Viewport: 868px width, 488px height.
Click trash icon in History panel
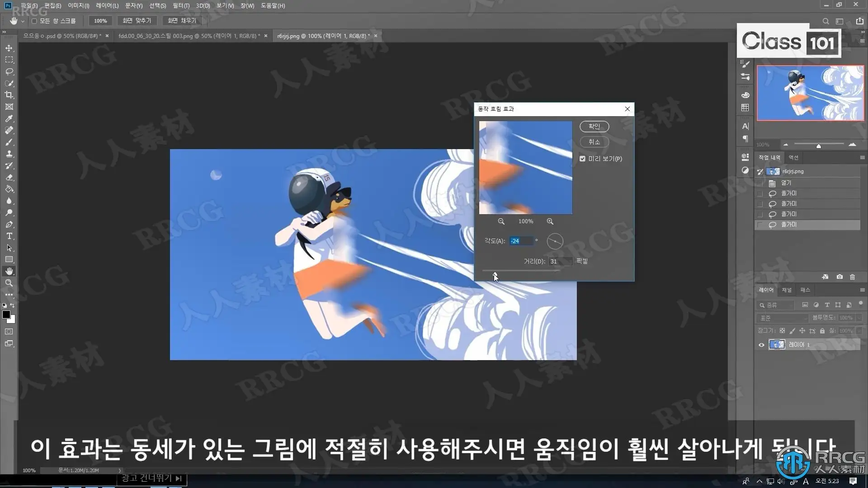[852, 277]
